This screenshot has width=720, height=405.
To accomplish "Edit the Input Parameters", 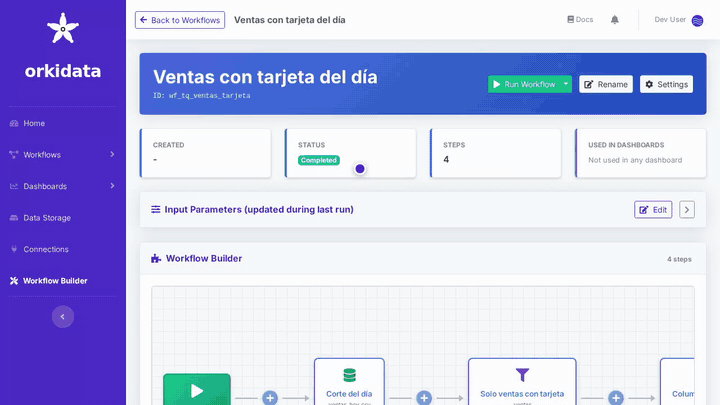I will click(653, 210).
